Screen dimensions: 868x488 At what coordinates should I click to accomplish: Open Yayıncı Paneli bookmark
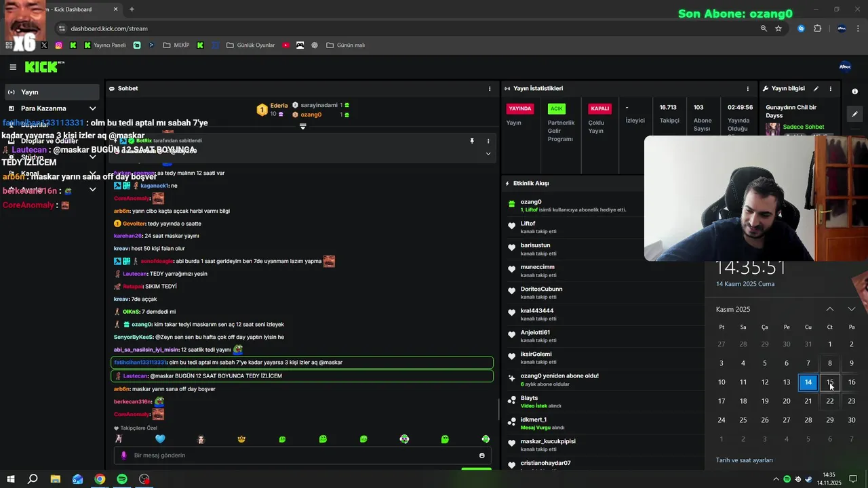click(105, 45)
